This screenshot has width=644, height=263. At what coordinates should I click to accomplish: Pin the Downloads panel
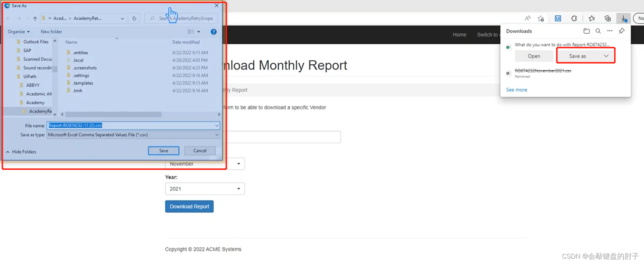click(622, 31)
